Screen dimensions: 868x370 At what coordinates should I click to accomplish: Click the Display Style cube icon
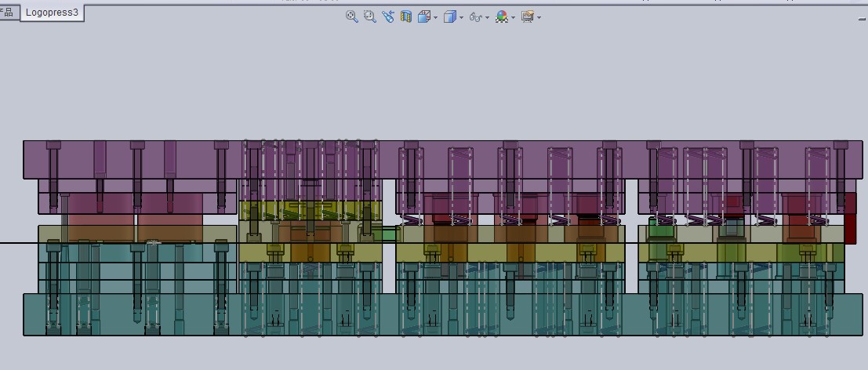tap(449, 17)
